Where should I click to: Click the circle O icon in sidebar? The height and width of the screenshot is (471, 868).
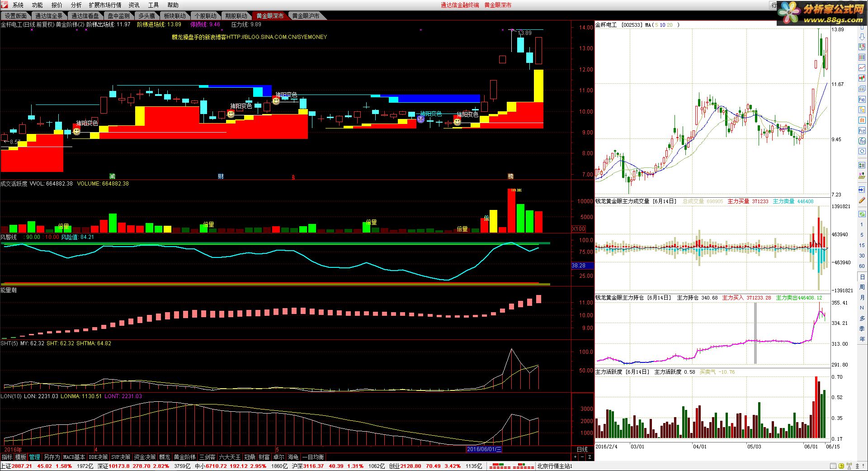pyautogui.click(x=862, y=152)
